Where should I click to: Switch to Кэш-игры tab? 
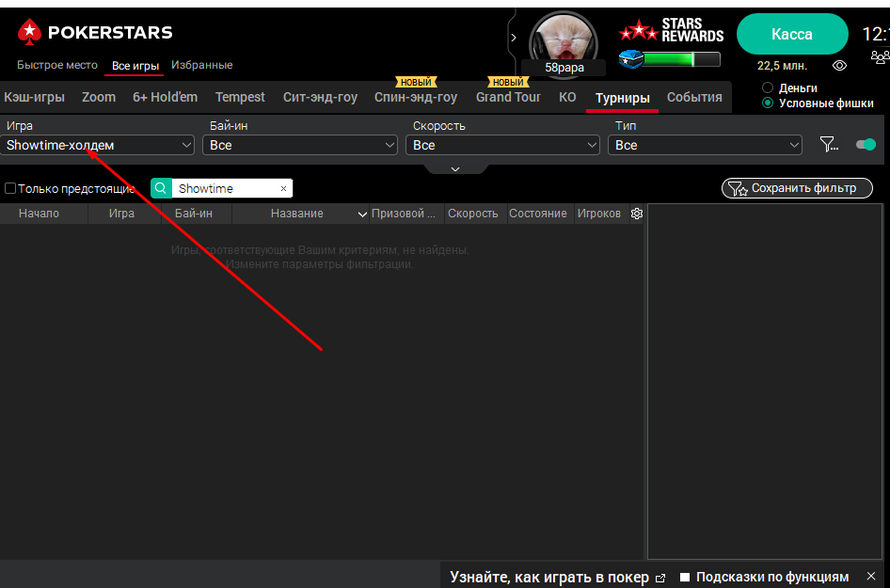click(34, 97)
